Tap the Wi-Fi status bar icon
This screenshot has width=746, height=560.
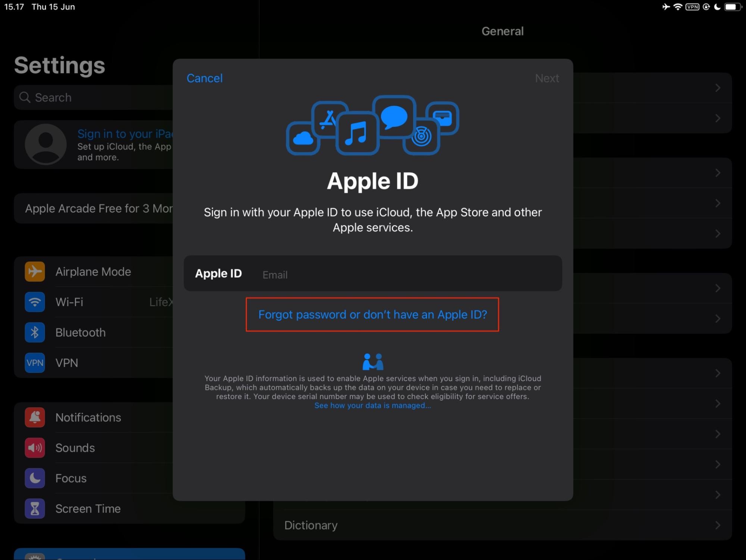click(x=678, y=7)
